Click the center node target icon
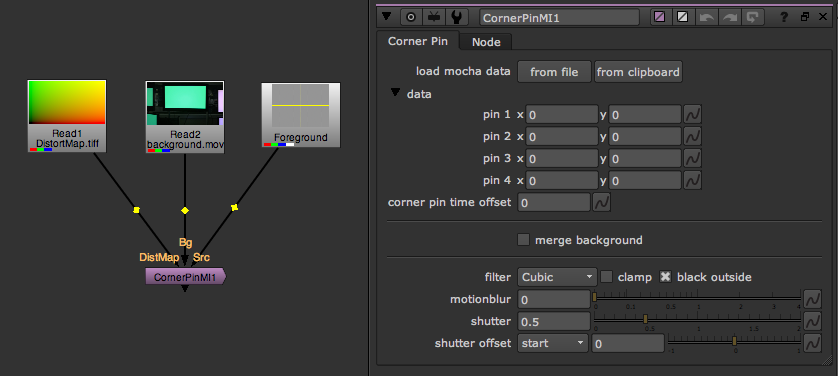This screenshot has height=376, width=838. (x=411, y=17)
